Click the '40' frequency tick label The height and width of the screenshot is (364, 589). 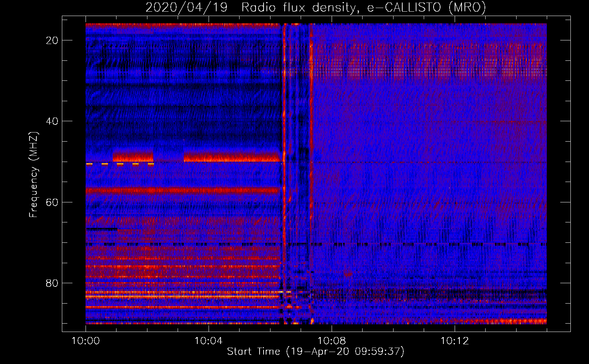click(52, 121)
